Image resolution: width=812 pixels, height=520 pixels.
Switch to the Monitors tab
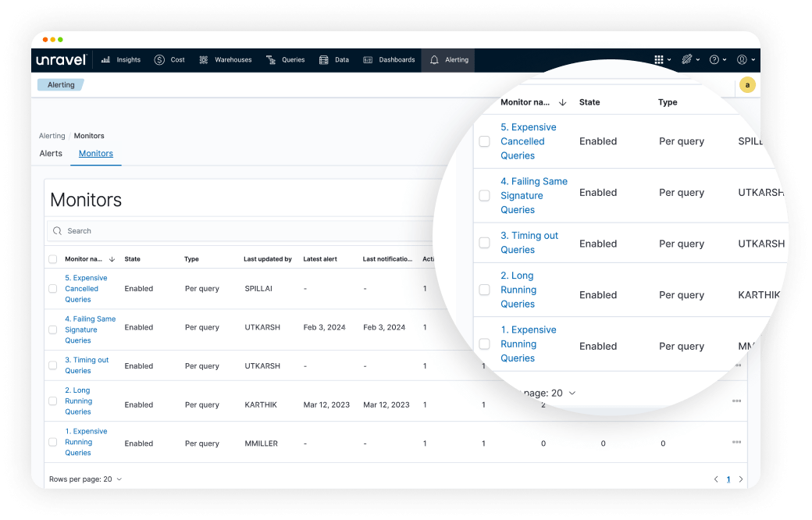tap(96, 153)
